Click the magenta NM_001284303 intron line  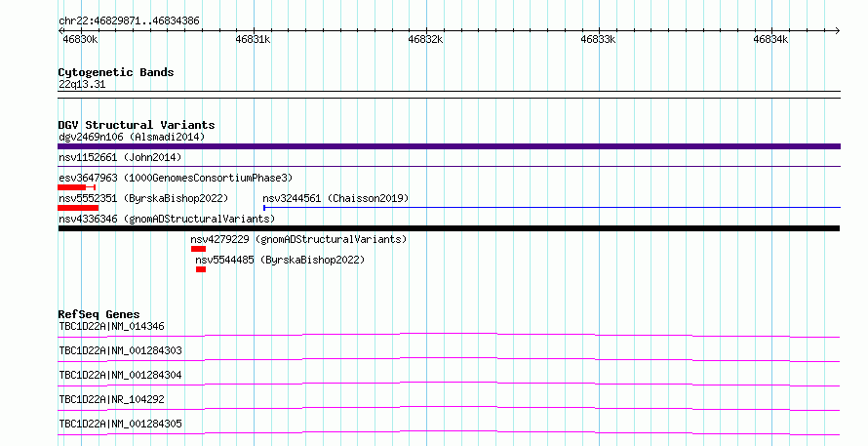click(449, 358)
